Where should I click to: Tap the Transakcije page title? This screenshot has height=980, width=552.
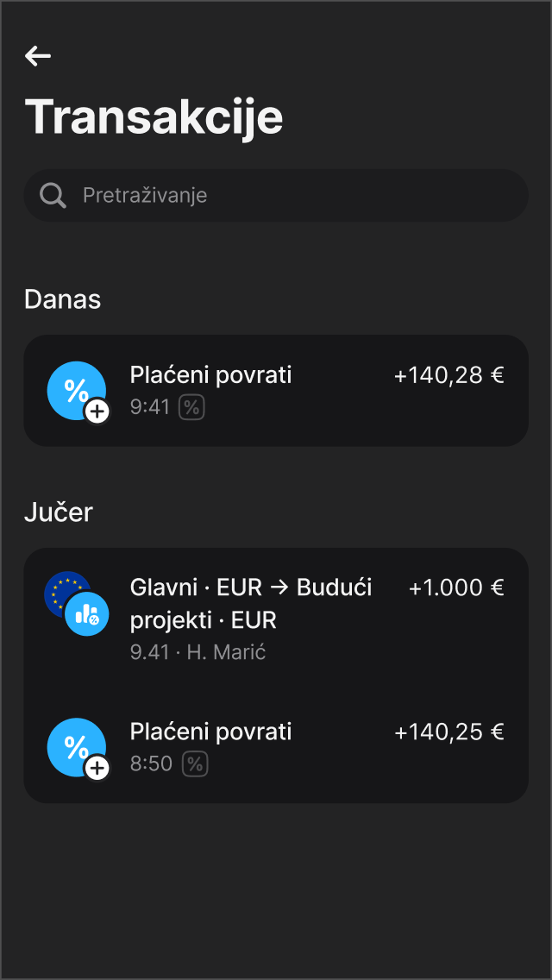(x=155, y=118)
